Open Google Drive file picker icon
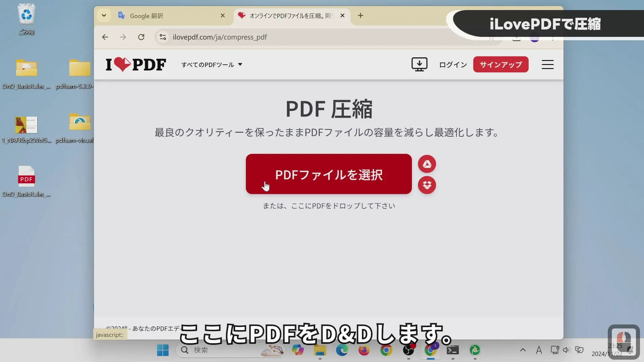Image resolution: width=644 pixels, height=362 pixels. point(427,164)
